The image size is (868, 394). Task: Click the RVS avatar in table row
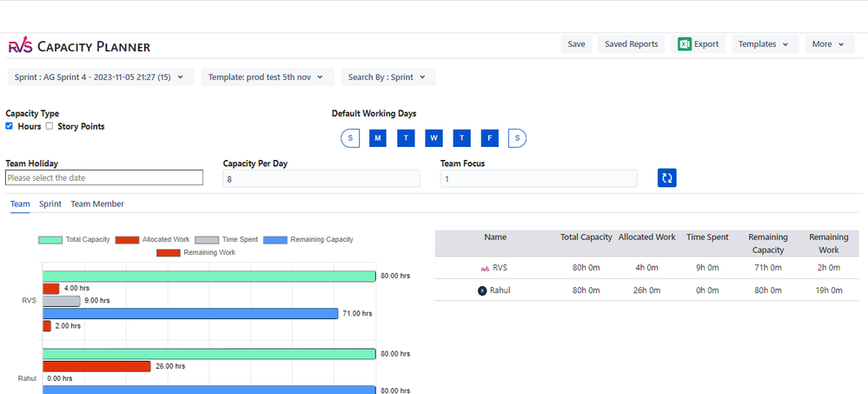(485, 268)
